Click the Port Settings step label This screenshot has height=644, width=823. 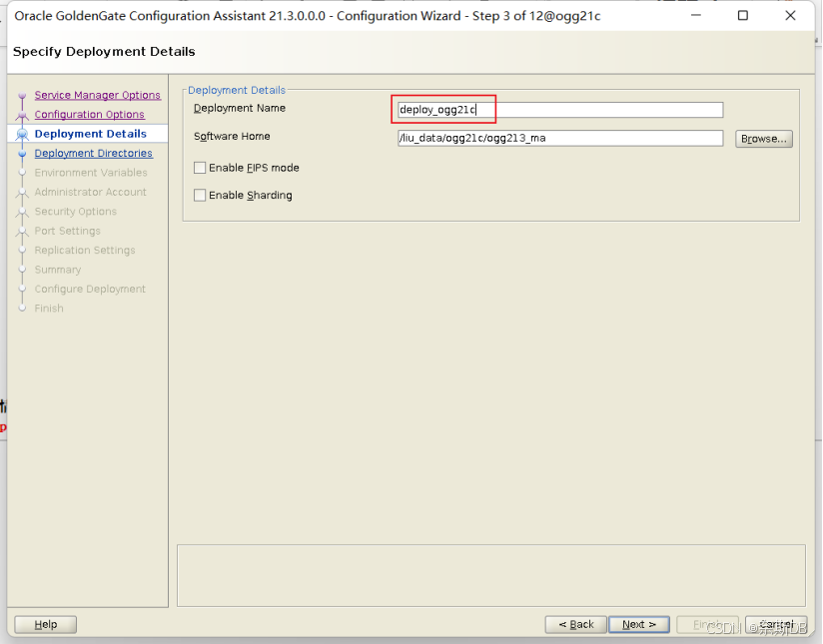click(x=67, y=231)
